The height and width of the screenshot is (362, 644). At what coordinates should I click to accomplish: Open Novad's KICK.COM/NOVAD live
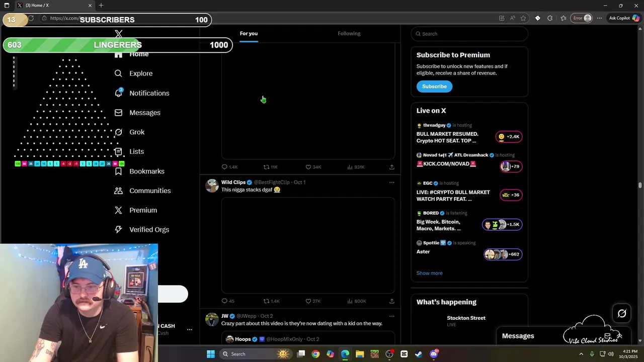[x=469, y=163]
